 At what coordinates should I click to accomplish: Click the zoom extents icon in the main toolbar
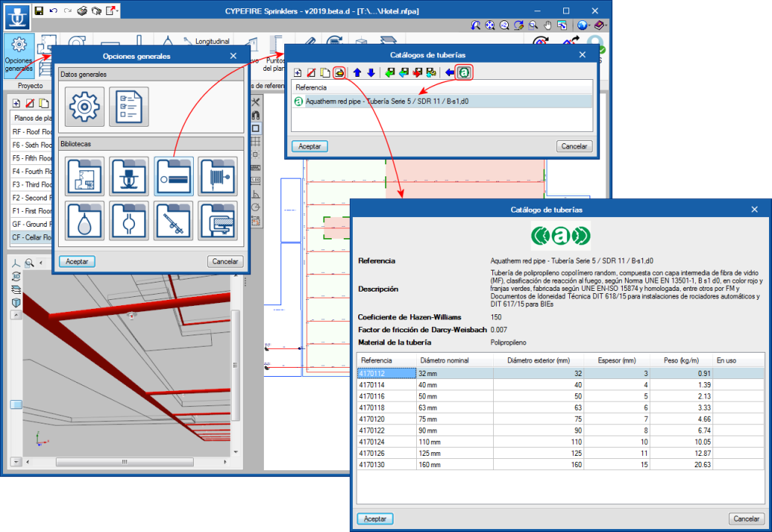tap(489, 25)
